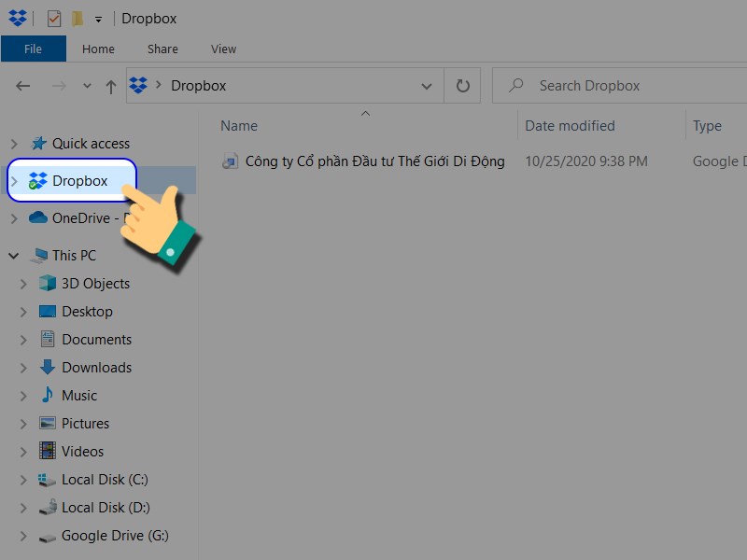Click the back navigation arrow
Viewport: 747px width, 560px height.
tap(23, 85)
